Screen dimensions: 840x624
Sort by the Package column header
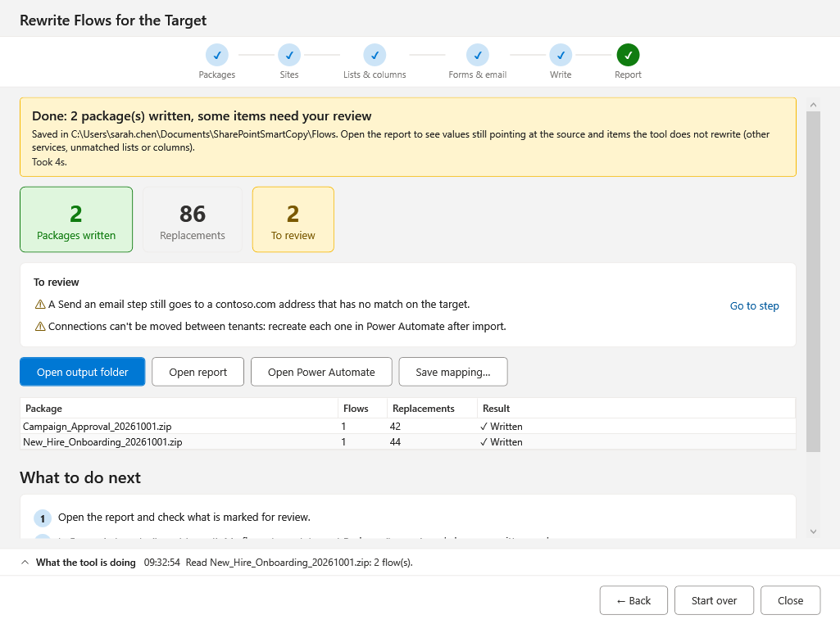[x=179, y=409]
